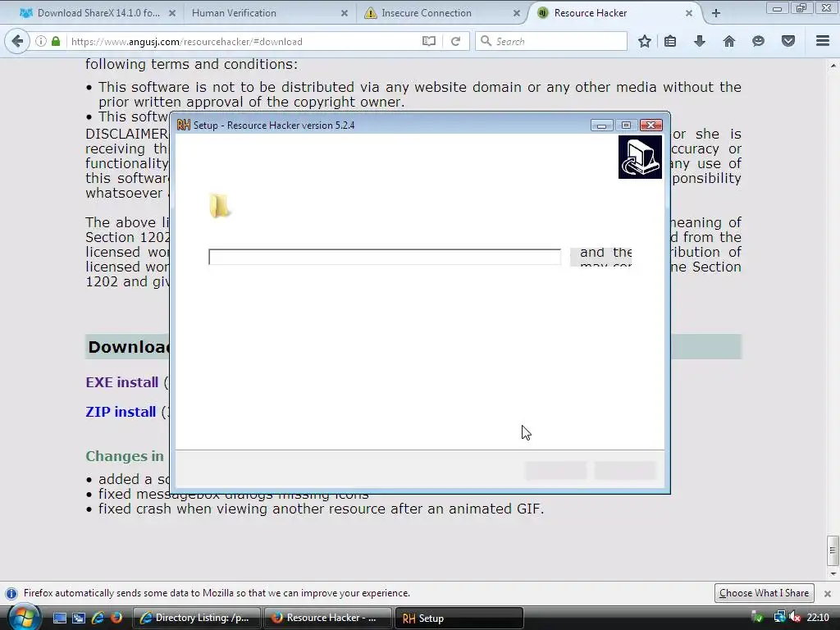Open the ZIP install download link
This screenshot has height=630, width=840.
[x=121, y=412]
